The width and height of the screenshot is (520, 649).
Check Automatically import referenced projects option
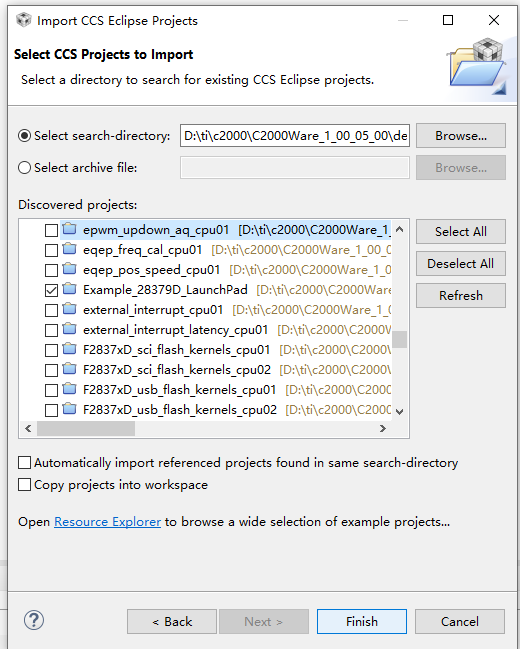[x=24, y=462]
